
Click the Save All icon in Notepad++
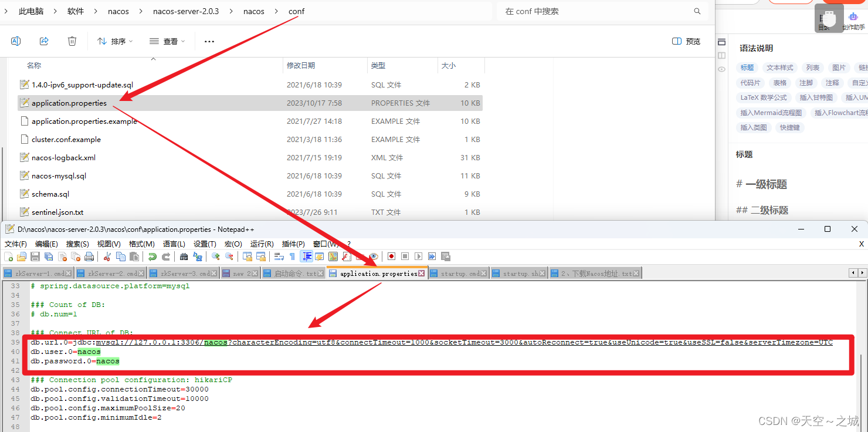coord(49,256)
